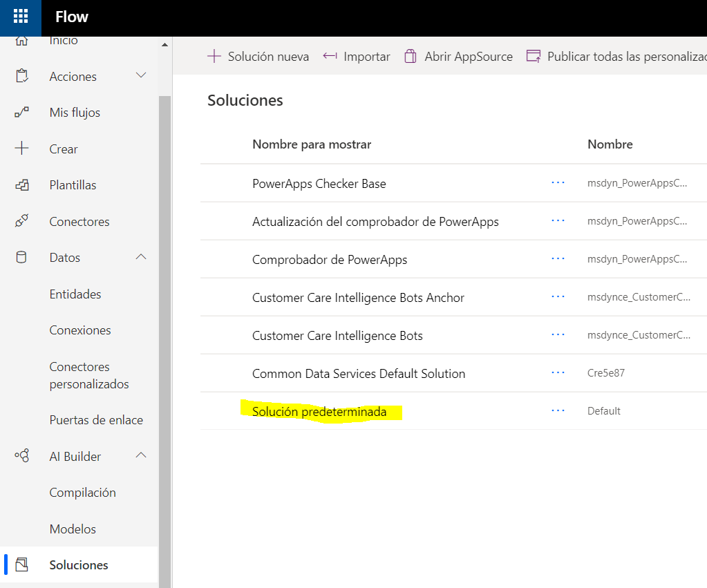Select the Acciones clipboard icon
707x588 pixels.
22,76
